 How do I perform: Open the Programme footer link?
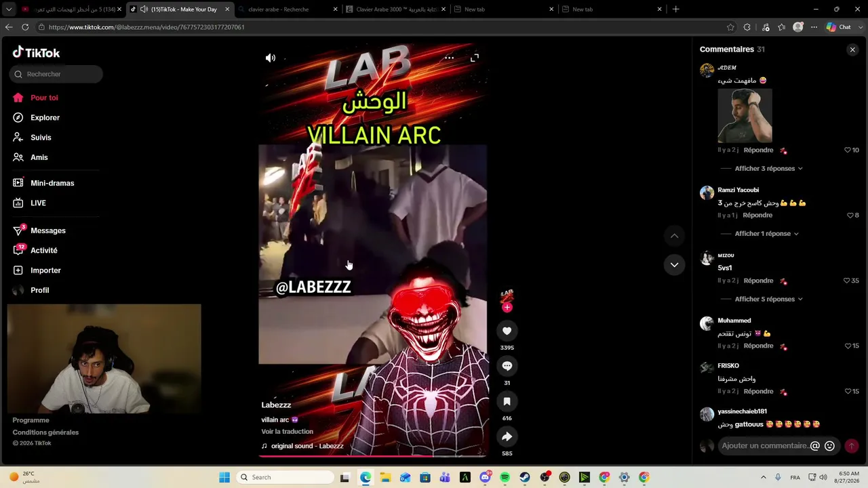coord(31,420)
